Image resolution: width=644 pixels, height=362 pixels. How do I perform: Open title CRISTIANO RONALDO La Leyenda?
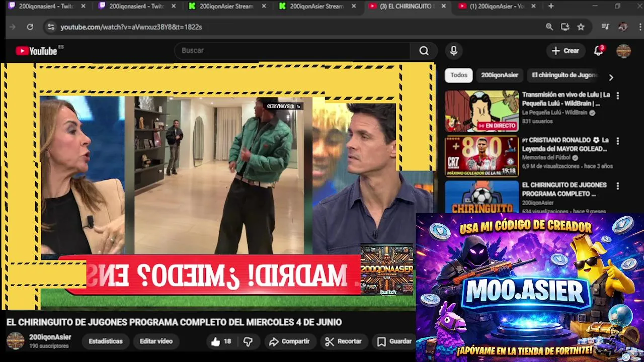point(565,145)
